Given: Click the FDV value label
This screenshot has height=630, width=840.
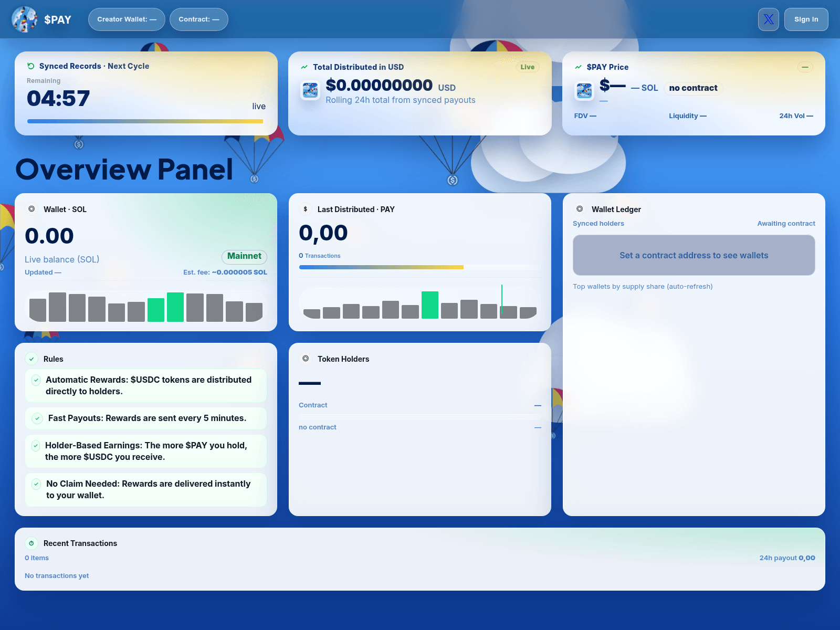Looking at the screenshot, I should point(585,116).
